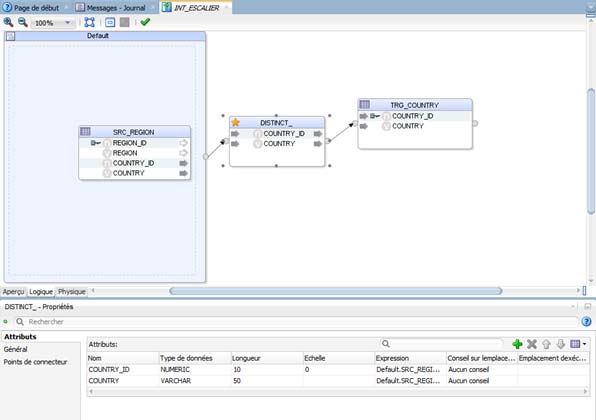
Task: Click the TRG_COUNTRY table icon
Action: [x=365, y=104]
